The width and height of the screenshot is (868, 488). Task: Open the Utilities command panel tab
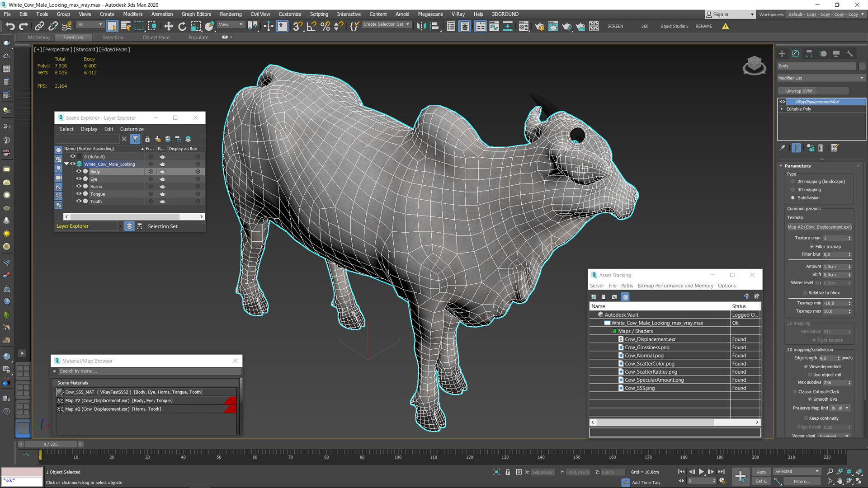[850, 53]
